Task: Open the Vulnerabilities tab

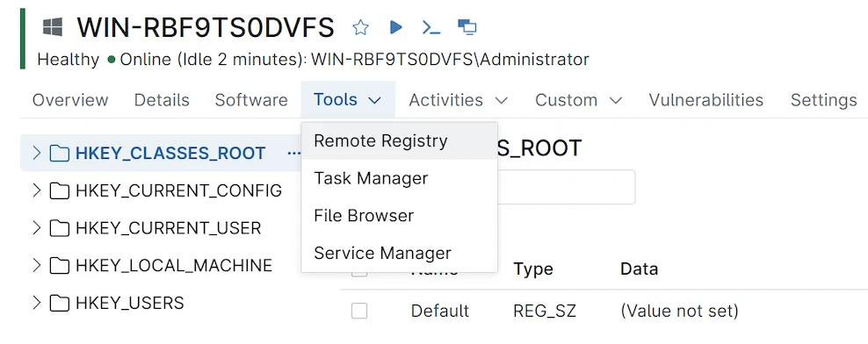Action: coord(706,100)
